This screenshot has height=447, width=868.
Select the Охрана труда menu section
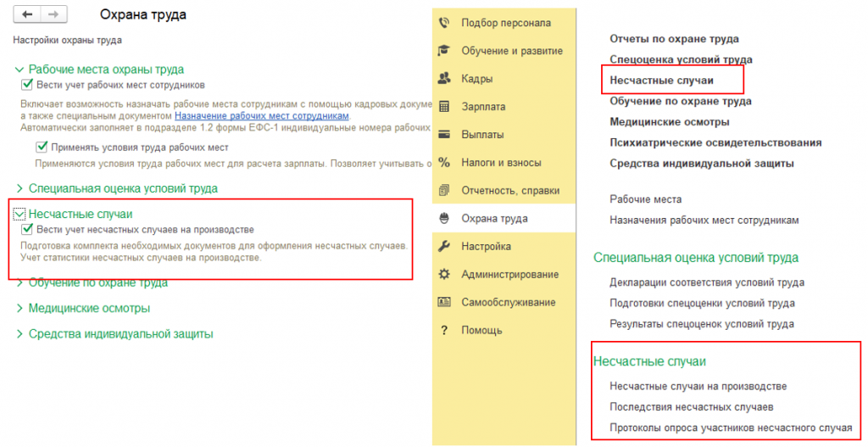click(504, 218)
